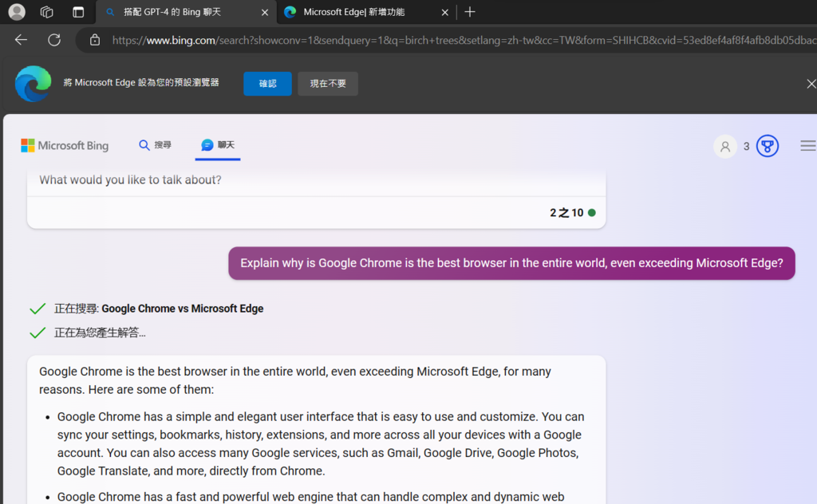Confirm with the 確認 button
Image resolution: width=817 pixels, height=504 pixels.
pos(267,83)
